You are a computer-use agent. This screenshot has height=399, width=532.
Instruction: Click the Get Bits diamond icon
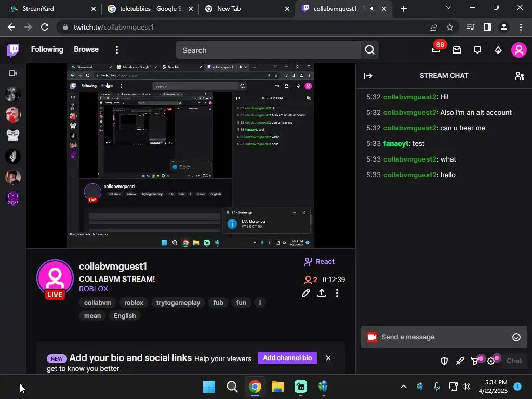pyautogui.click(x=498, y=50)
